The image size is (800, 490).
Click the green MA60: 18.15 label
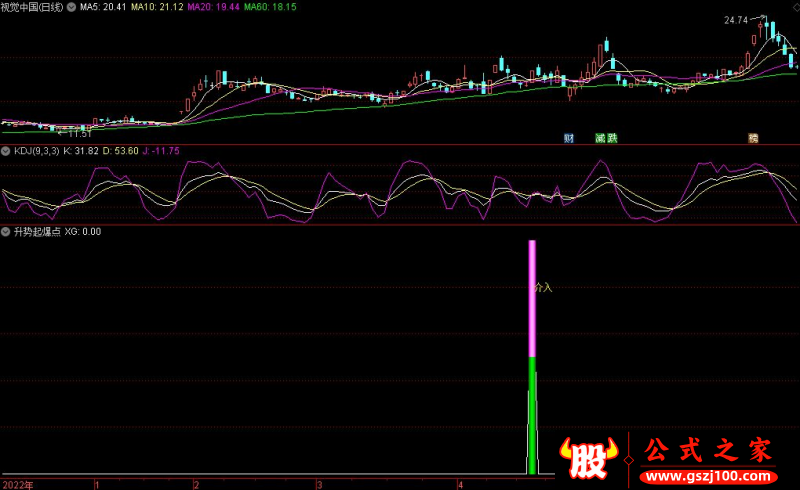coord(269,7)
